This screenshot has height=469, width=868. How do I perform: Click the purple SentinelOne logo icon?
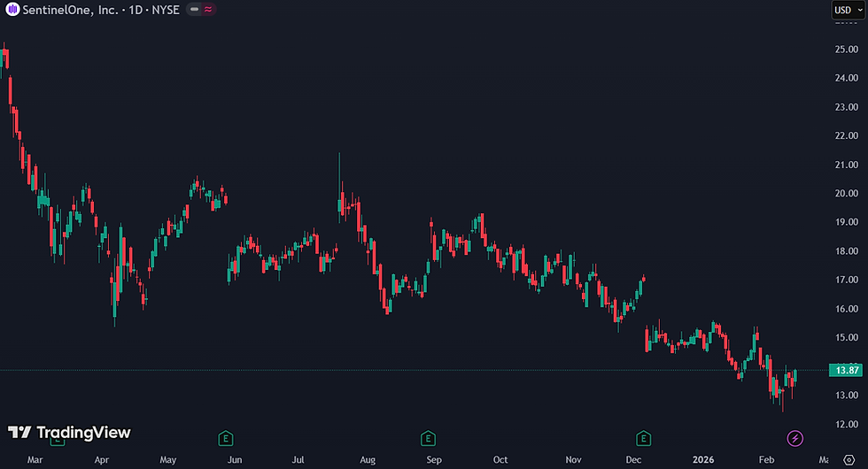coord(12,10)
